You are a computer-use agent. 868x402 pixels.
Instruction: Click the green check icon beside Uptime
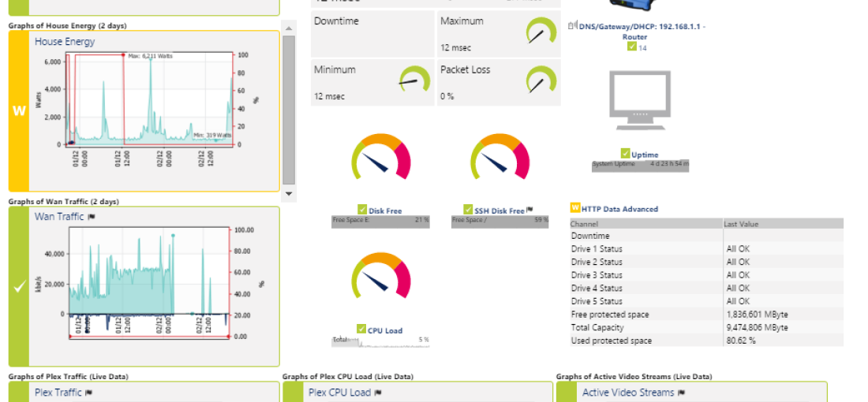tap(625, 154)
